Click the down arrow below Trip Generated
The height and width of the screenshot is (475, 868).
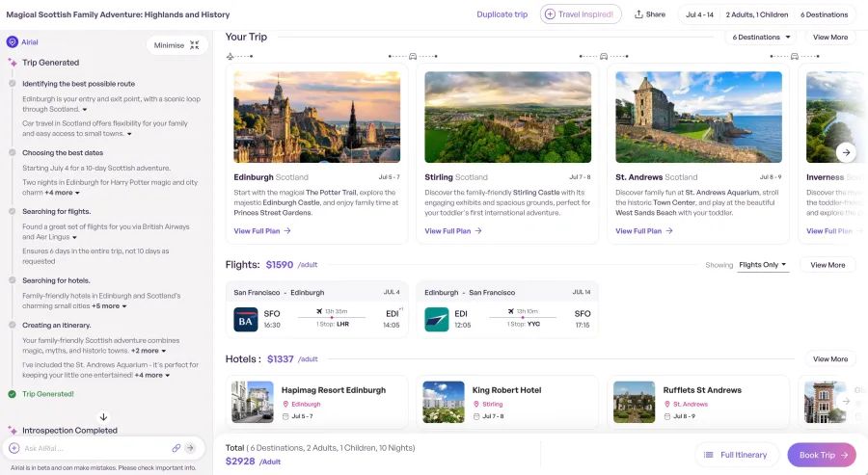(x=104, y=416)
